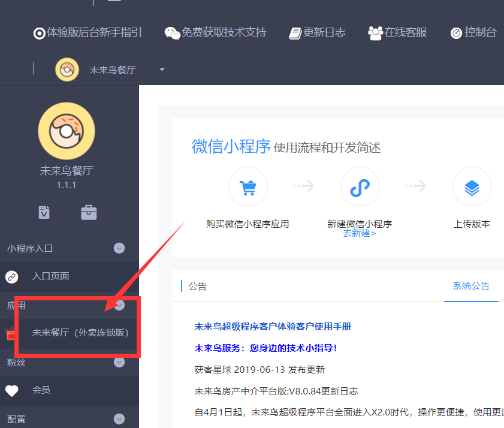The width and height of the screenshot is (504, 428).
Task: Click the 上传版本 step label
Action: point(472,224)
